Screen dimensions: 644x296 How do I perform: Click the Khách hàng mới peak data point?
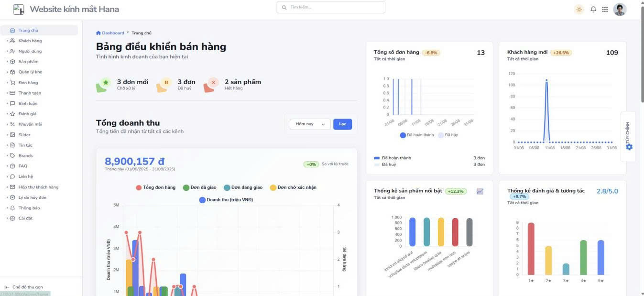(546, 80)
